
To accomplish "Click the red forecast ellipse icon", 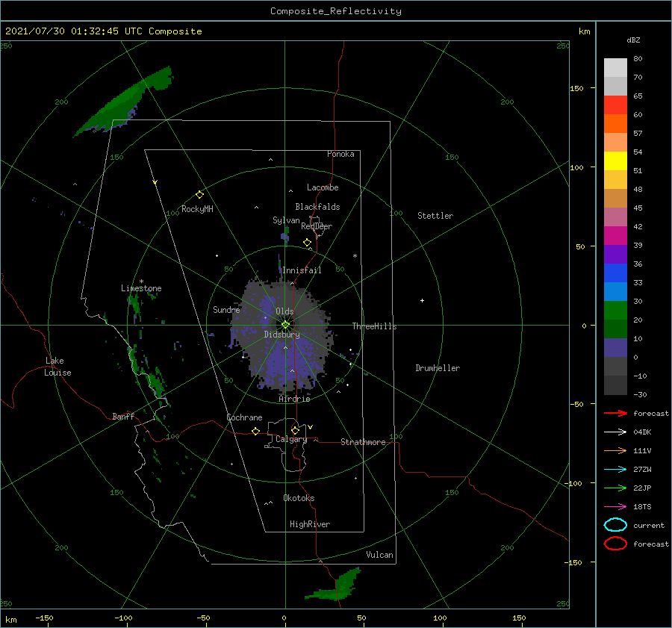I will [x=615, y=544].
